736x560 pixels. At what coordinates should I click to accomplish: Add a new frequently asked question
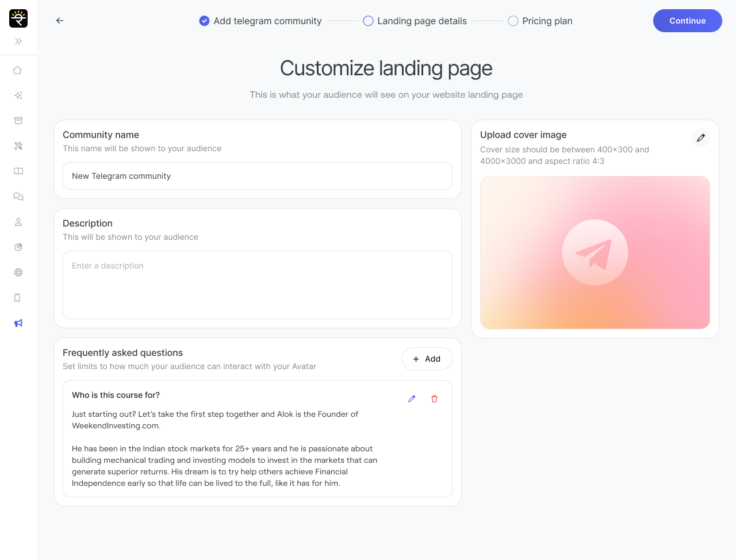coord(427,359)
